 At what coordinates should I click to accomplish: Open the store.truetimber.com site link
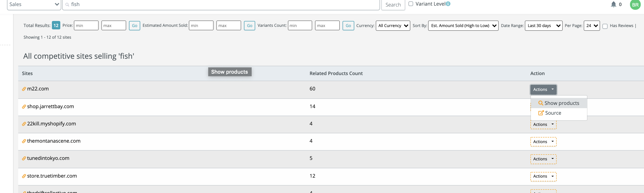[52, 176]
